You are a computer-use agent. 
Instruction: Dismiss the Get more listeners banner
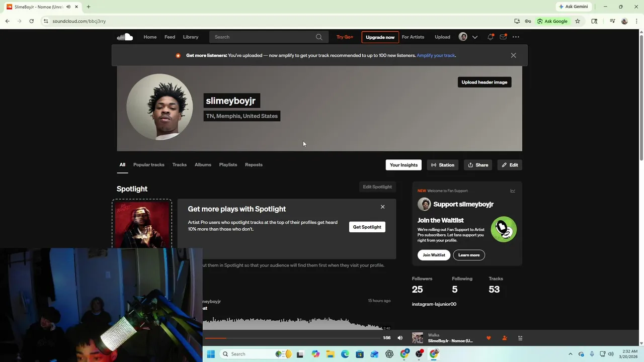(513, 55)
